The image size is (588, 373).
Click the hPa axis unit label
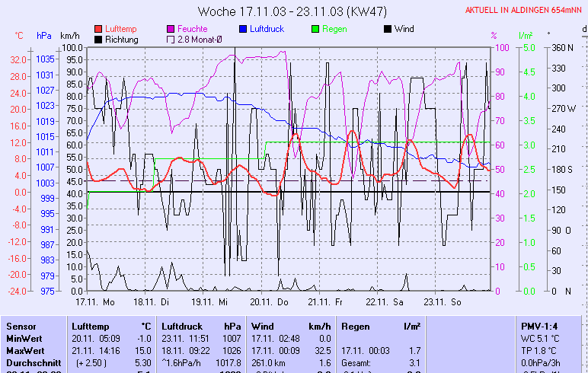pos(44,35)
